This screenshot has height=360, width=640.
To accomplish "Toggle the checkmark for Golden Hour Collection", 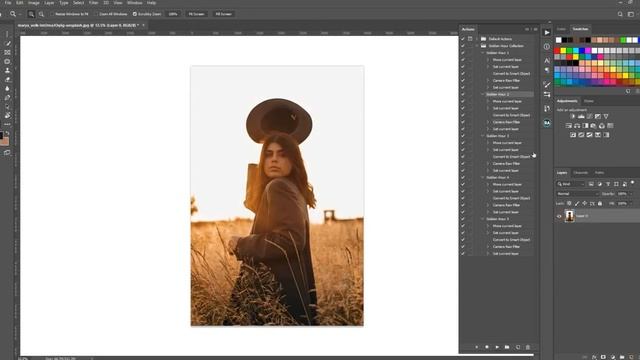I will [463, 46].
